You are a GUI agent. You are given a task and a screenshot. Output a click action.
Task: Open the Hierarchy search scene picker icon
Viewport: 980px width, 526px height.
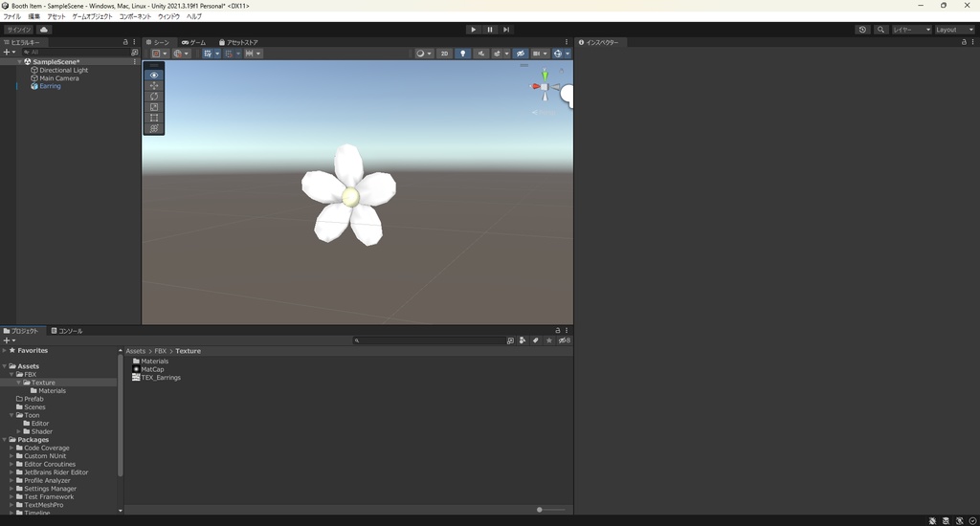tap(134, 53)
